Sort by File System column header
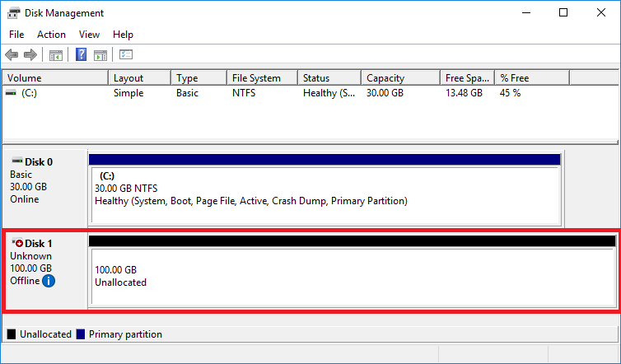 point(263,78)
